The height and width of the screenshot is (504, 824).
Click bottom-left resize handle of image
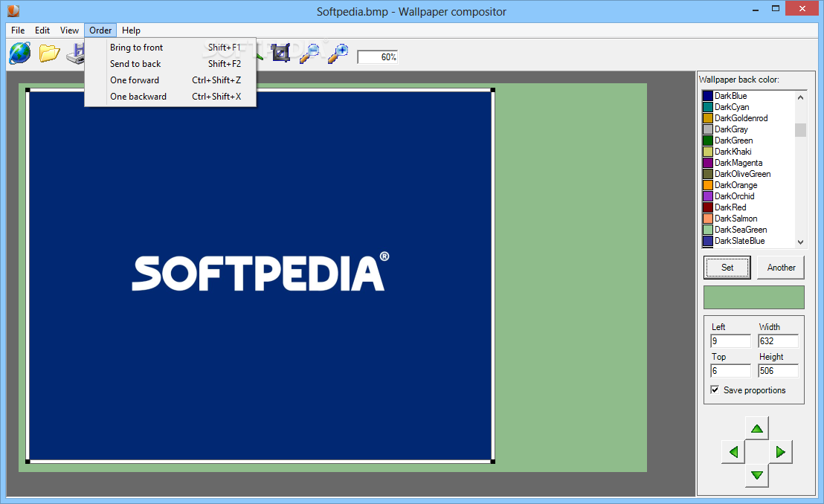(x=28, y=462)
